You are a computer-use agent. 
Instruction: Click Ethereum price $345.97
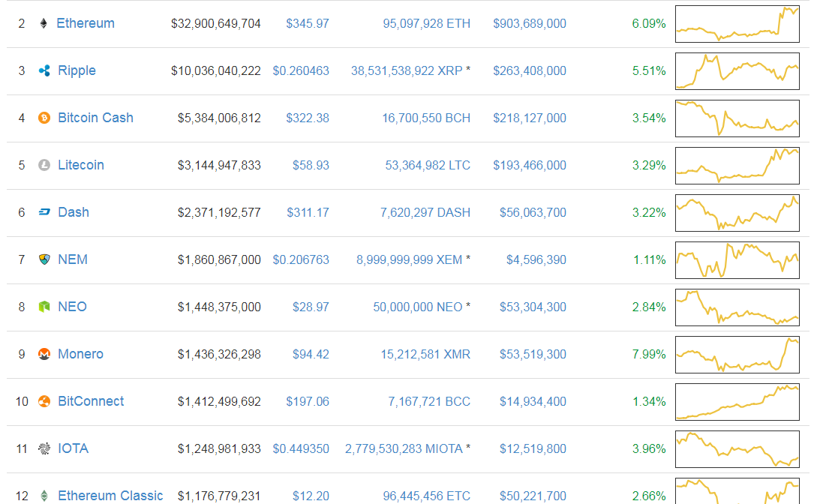(308, 23)
